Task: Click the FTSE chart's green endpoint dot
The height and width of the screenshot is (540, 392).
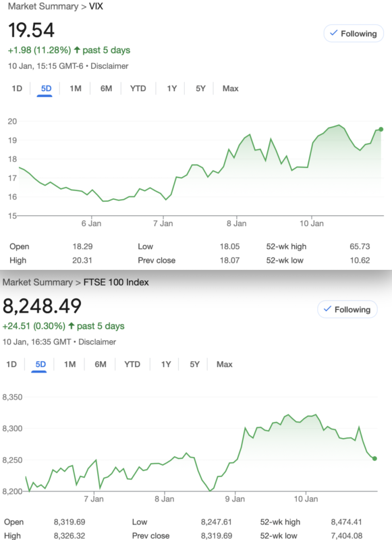Action: [x=374, y=458]
